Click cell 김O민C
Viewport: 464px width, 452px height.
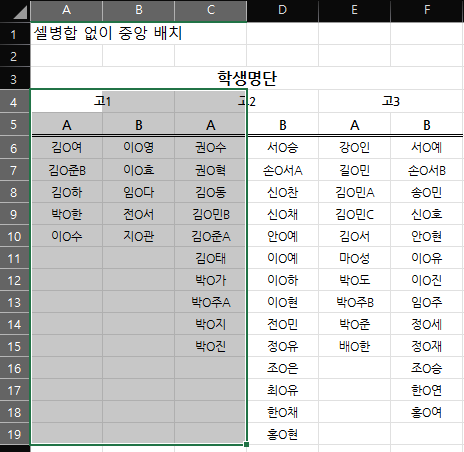354,214
